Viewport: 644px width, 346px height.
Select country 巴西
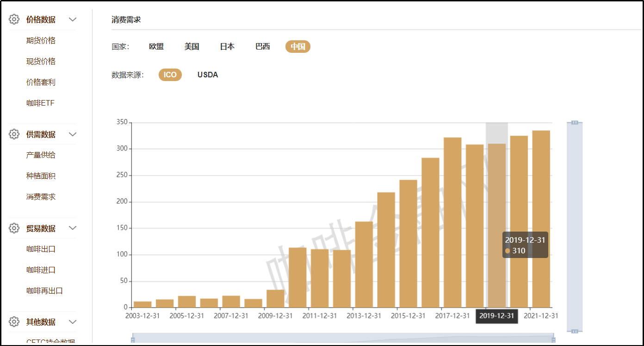coord(263,46)
